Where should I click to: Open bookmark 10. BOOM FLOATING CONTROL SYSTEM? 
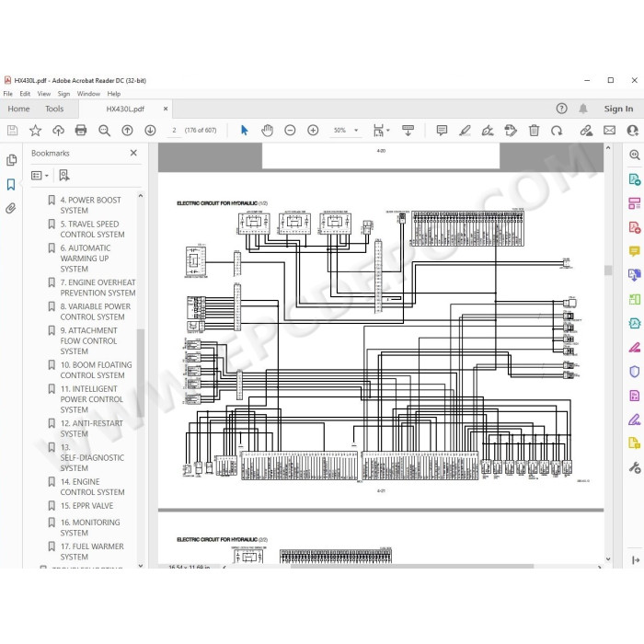pyautogui.click(x=96, y=370)
